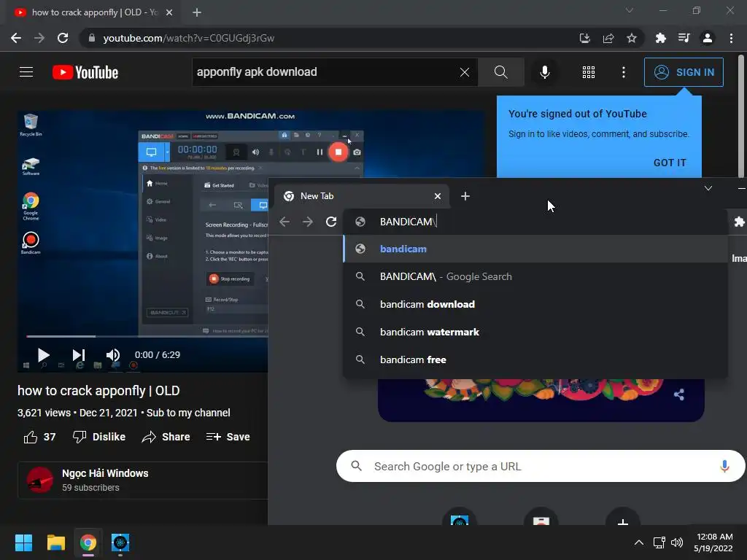Screen dimensions: 747x560
Task: Click the YouTube address bar URL
Action: point(189,38)
